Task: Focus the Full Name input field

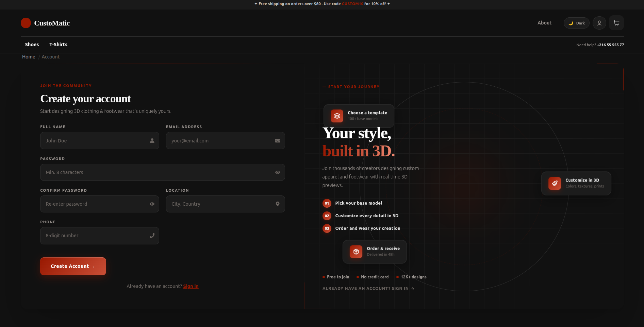Action: (100, 141)
